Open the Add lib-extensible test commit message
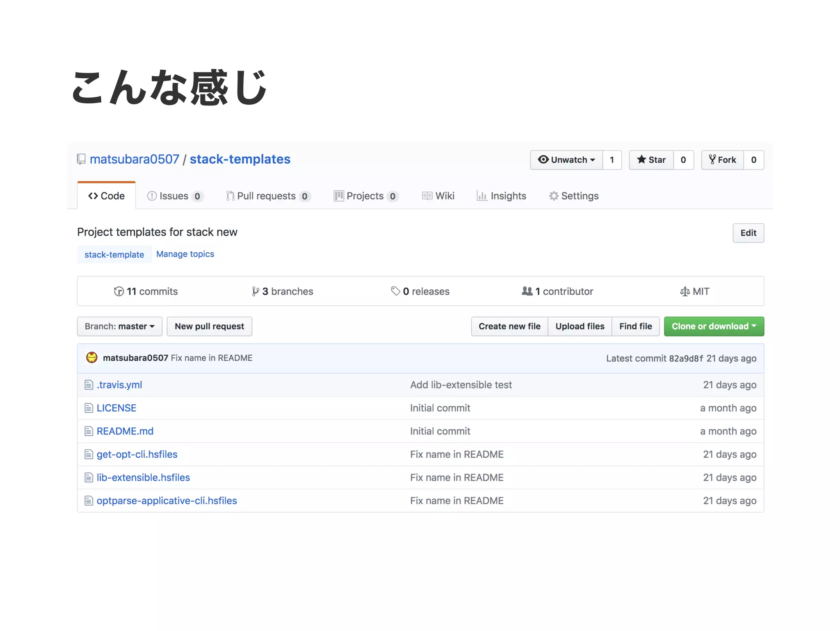 point(461,385)
